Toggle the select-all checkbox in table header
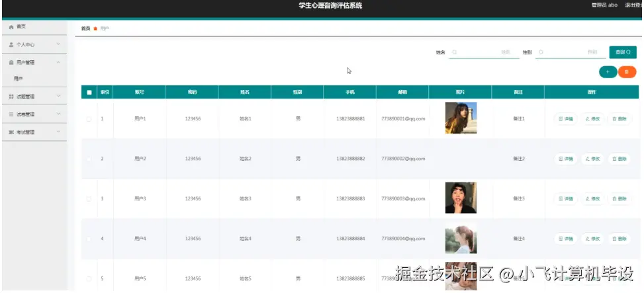The image size is (644, 293). [89, 93]
